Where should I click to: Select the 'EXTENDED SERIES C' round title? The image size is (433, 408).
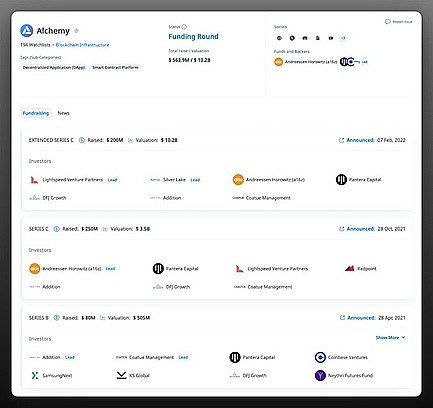tap(51, 140)
